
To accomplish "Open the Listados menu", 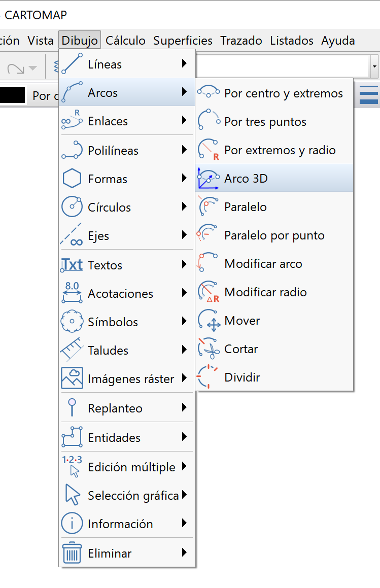I will click(292, 40).
